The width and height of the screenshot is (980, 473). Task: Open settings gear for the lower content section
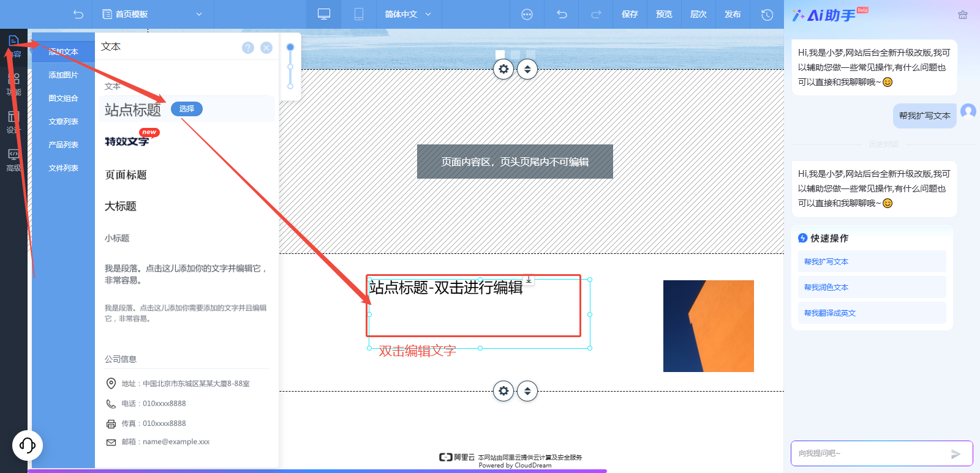pyautogui.click(x=503, y=390)
